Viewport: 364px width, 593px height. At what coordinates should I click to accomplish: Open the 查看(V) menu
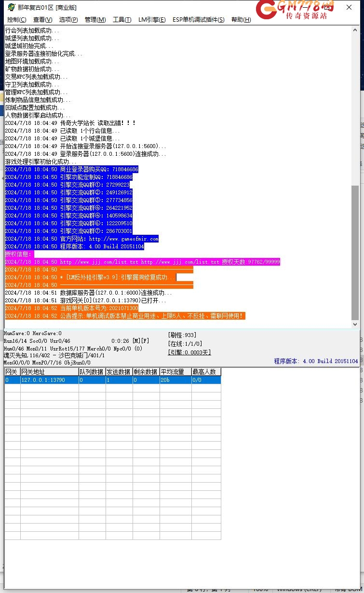coord(42,20)
